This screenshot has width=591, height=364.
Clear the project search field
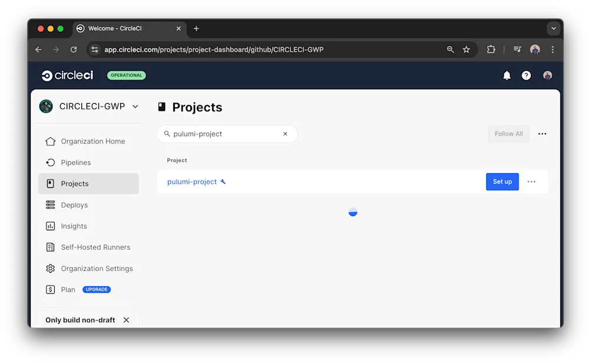pos(285,134)
